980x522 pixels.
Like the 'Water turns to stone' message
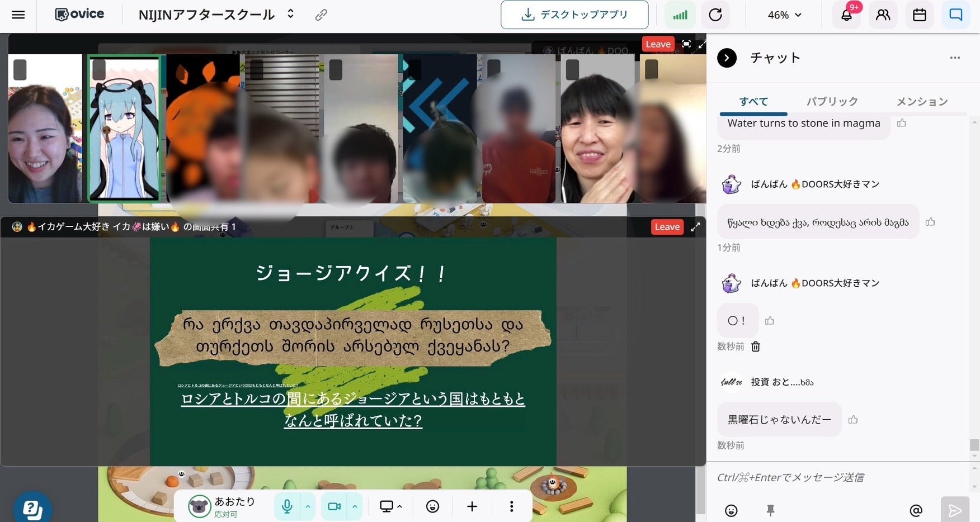click(x=902, y=123)
